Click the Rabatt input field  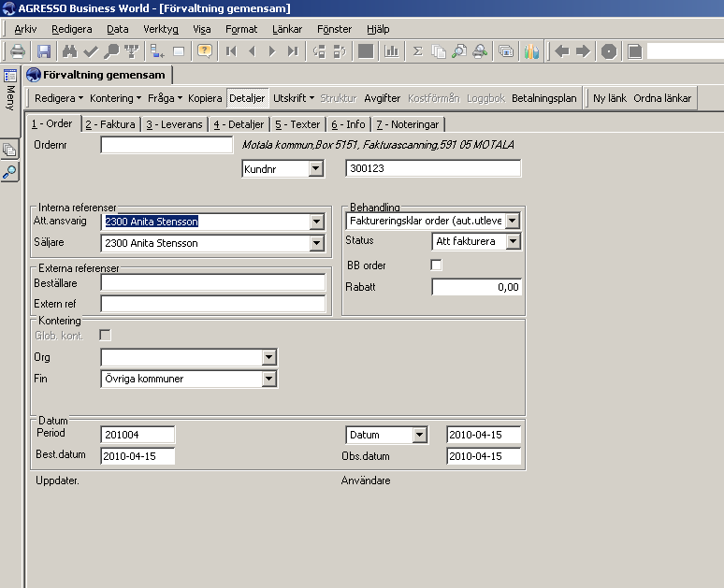coord(476,287)
